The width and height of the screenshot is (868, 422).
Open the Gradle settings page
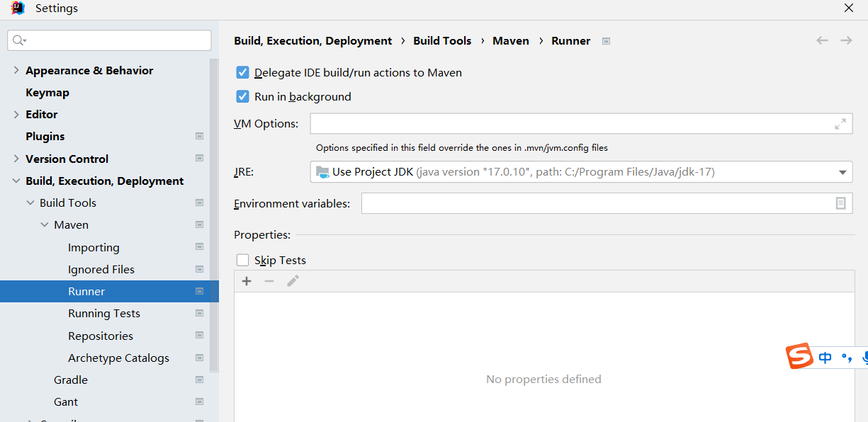click(x=71, y=380)
